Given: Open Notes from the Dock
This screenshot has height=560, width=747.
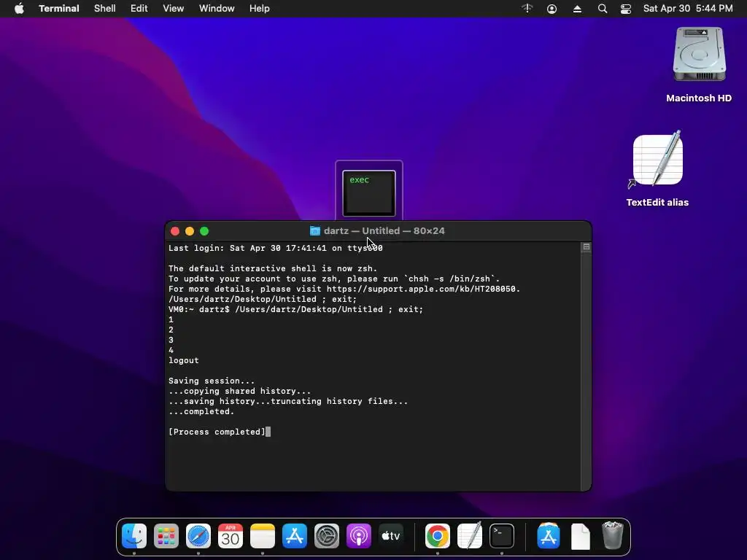Looking at the screenshot, I should (x=263, y=536).
